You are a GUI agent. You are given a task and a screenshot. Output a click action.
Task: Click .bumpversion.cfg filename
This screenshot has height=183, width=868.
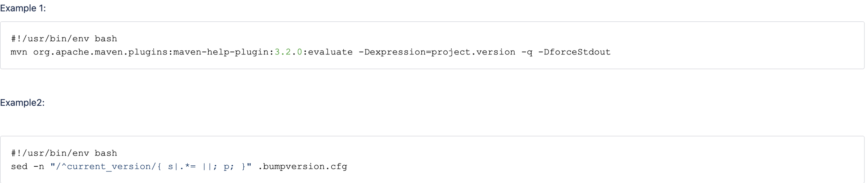302,166
